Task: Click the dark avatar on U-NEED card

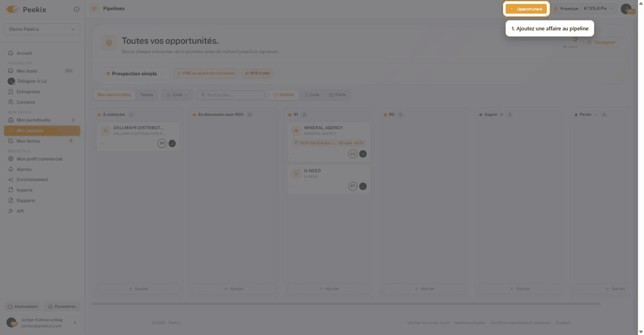Action: (362, 186)
